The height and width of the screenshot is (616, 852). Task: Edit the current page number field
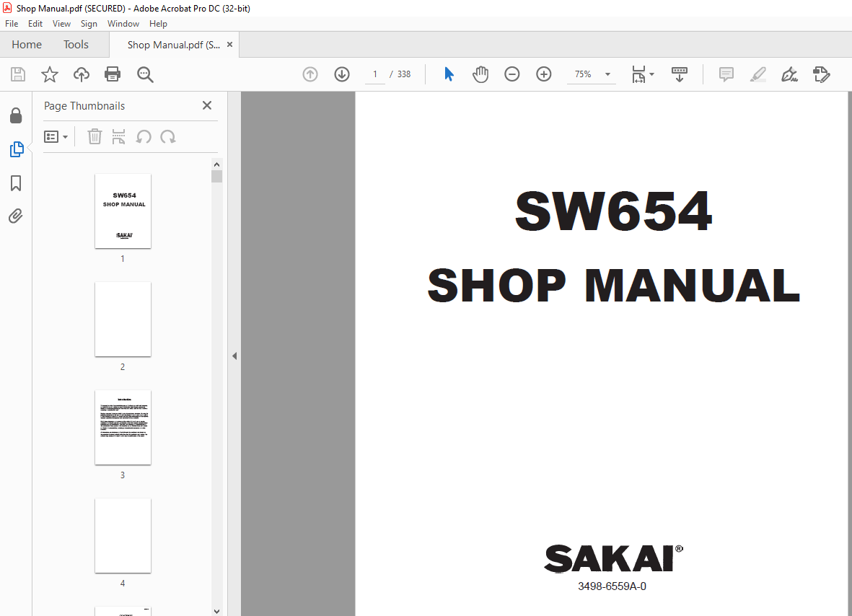(x=375, y=74)
